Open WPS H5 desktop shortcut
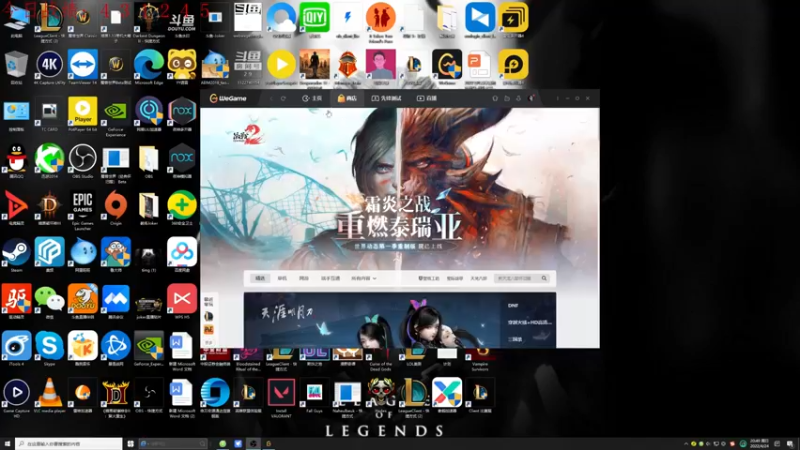Screen dimensions: 800x450 point(182,302)
